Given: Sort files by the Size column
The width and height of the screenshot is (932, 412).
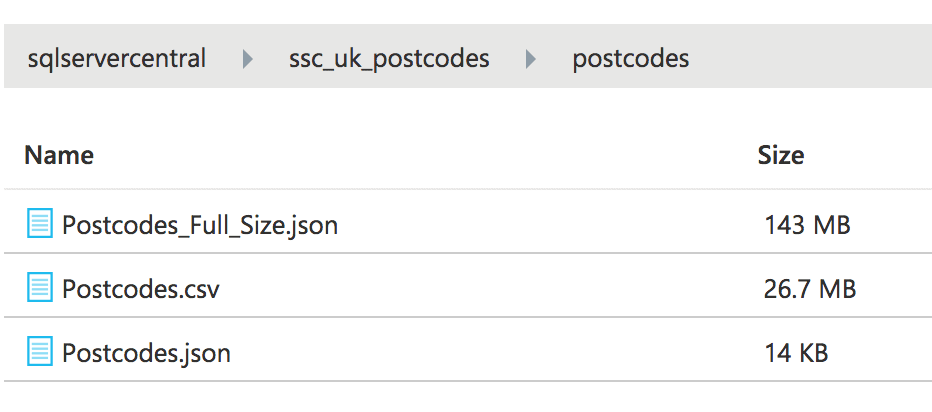Looking at the screenshot, I should (780, 155).
